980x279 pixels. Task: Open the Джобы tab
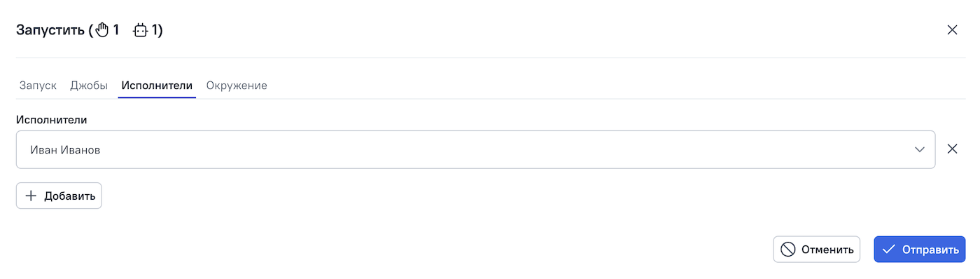[x=89, y=86]
